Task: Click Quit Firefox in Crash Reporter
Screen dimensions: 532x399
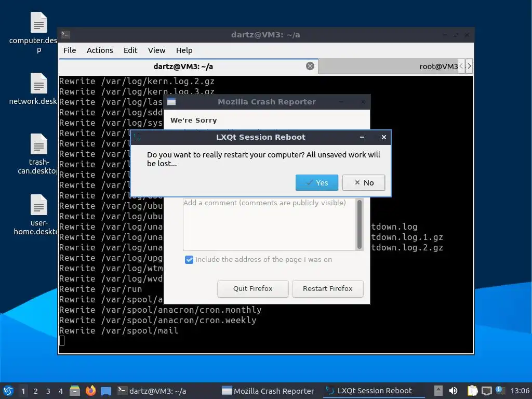Action: (253, 288)
